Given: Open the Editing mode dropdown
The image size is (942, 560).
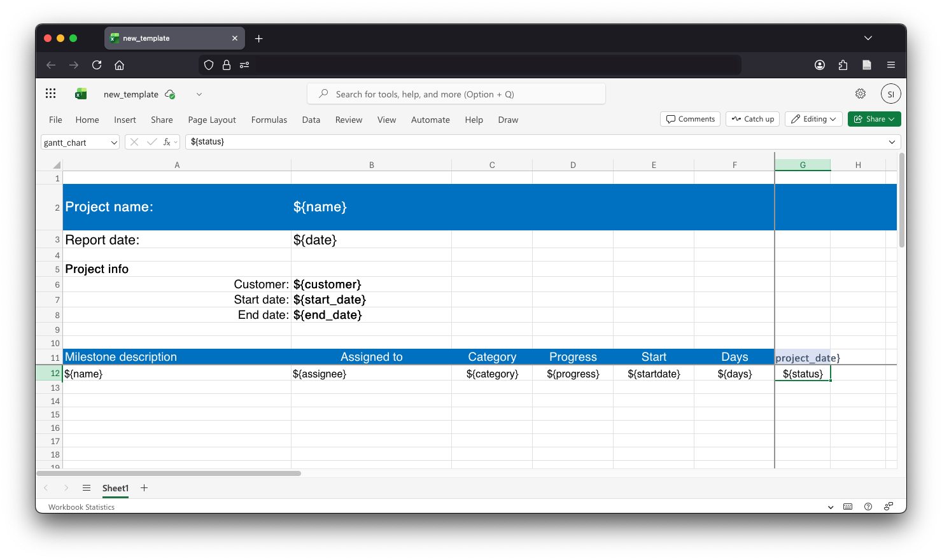Looking at the screenshot, I should coord(813,119).
